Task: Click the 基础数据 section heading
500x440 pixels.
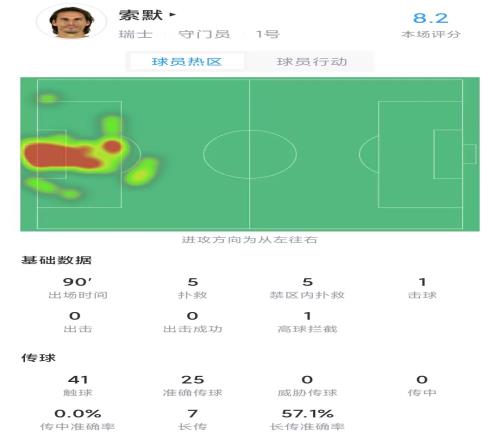Action: (x=56, y=260)
